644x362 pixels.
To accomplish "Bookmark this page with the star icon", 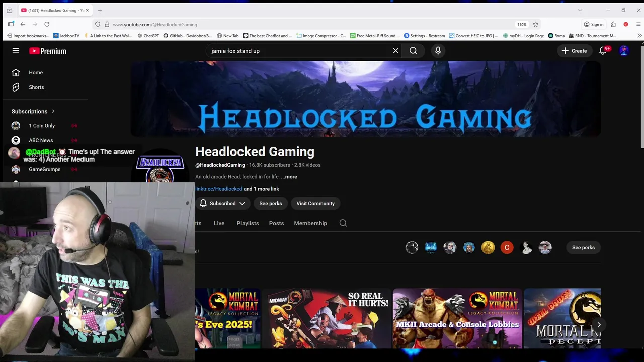I will click(x=535, y=24).
